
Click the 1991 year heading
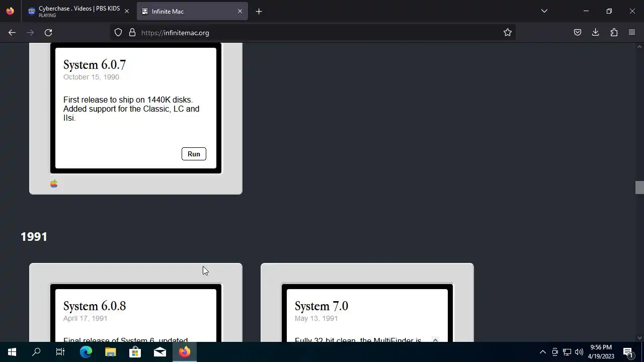tap(34, 237)
